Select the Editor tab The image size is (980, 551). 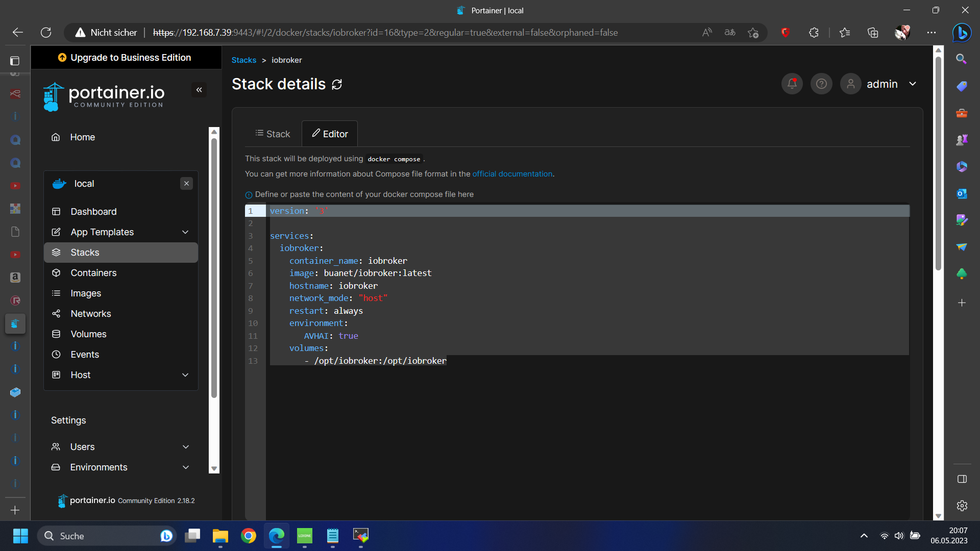tap(330, 134)
